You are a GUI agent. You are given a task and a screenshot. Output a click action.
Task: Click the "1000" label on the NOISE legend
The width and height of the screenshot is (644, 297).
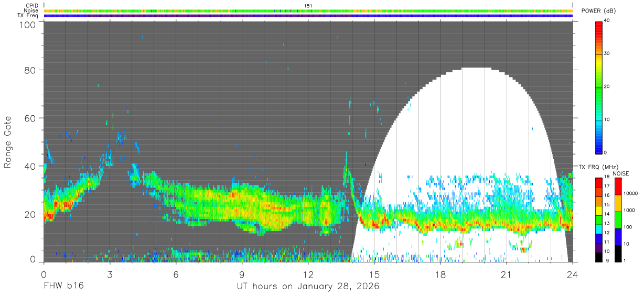click(630, 211)
